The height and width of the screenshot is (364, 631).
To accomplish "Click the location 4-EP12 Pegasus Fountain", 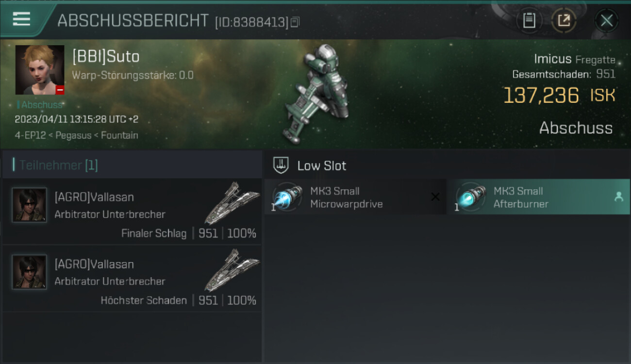I will click(x=76, y=135).
